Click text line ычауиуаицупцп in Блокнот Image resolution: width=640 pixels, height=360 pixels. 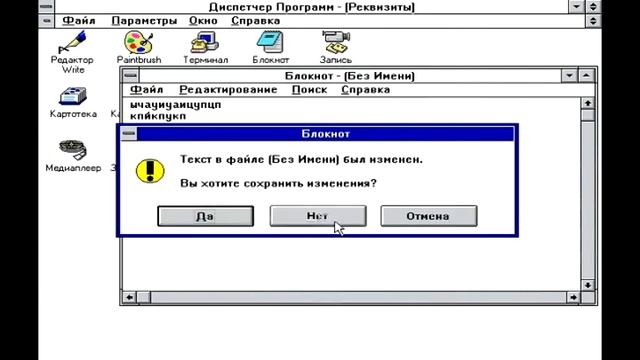[176, 105]
